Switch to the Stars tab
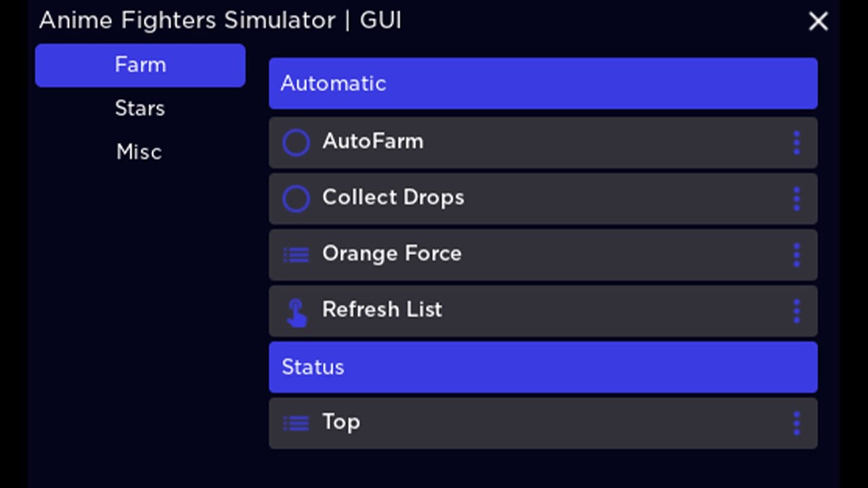This screenshot has height=488, width=868. [x=140, y=108]
